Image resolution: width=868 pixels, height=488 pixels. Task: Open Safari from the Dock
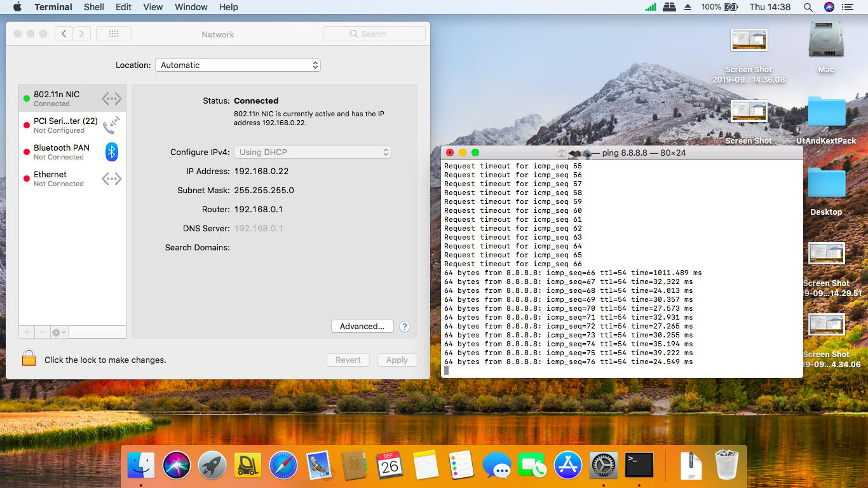coord(283,466)
